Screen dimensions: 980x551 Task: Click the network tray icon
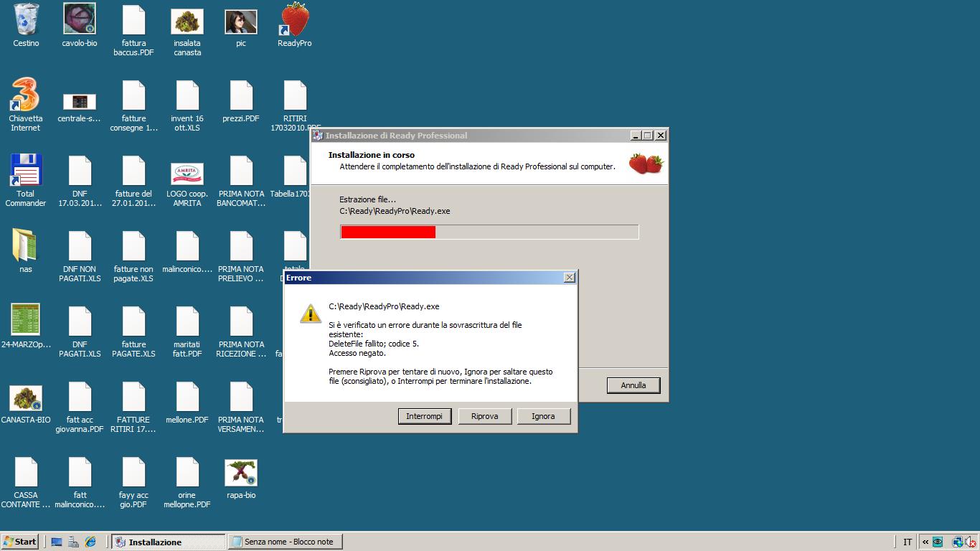click(x=957, y=542)
